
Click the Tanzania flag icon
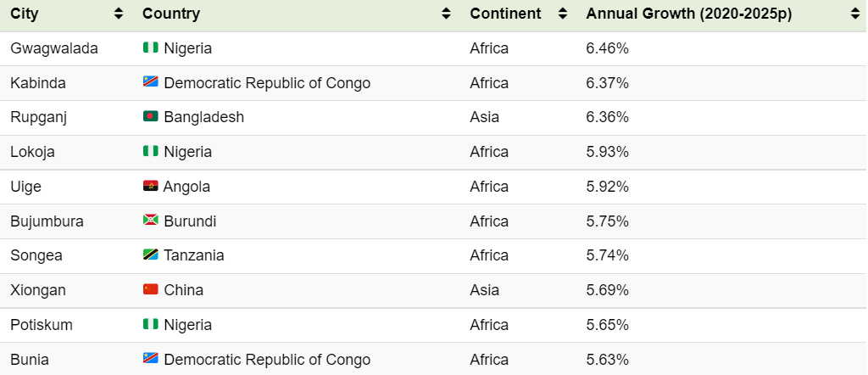[x=151, y=255]
